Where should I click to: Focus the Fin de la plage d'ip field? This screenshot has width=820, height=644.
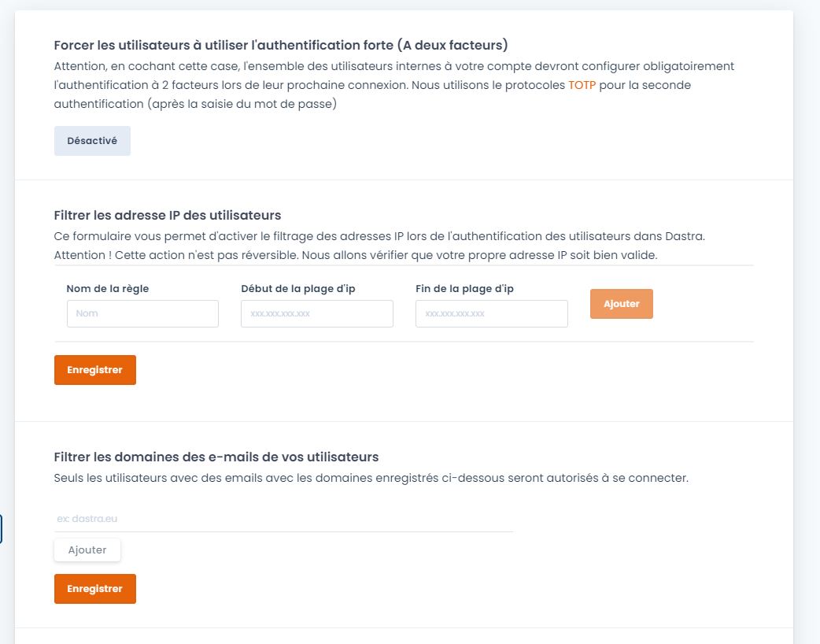click(491, 313)
